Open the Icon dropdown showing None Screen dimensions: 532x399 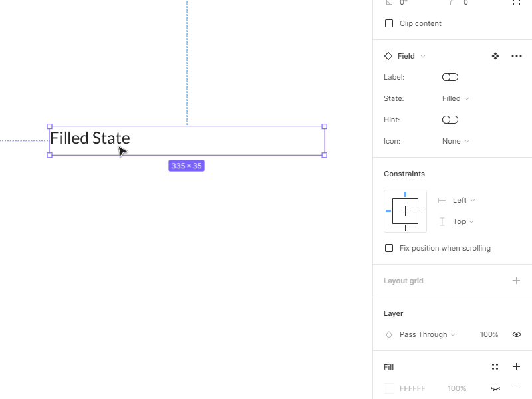[455, 141]
